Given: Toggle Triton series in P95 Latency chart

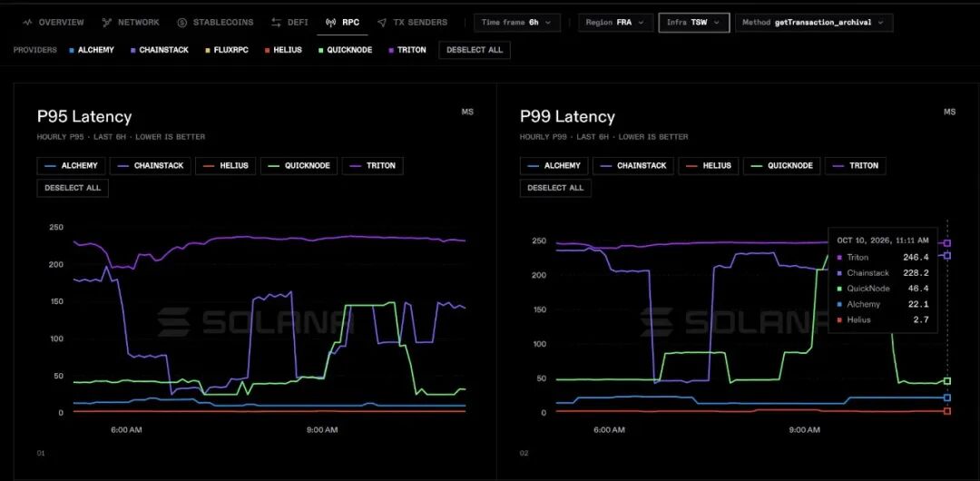Looking at the screenshot, I should click(x=373, y=166).
